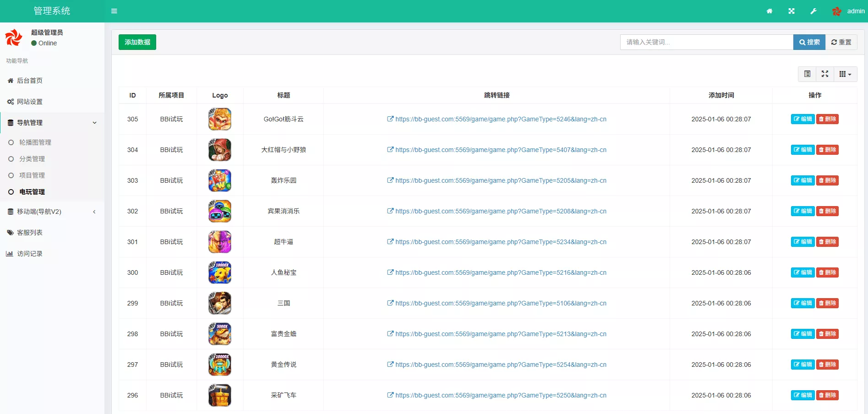Viewport: 868px width, 414px height.
Task: Open 客服列表 from the sidebar
Action: 29,233
